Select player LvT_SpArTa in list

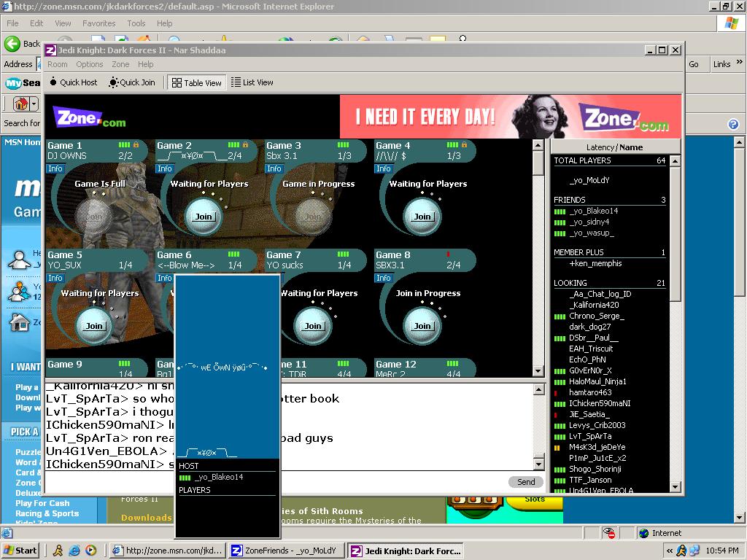coord(590,436)
